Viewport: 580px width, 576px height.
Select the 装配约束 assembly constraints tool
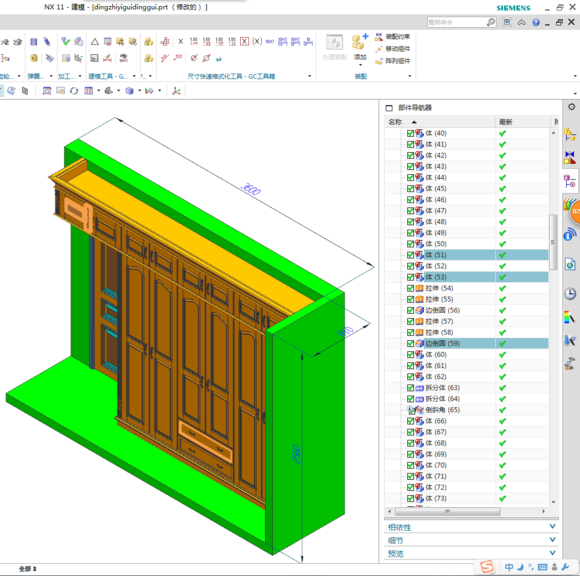pos(392,37)
